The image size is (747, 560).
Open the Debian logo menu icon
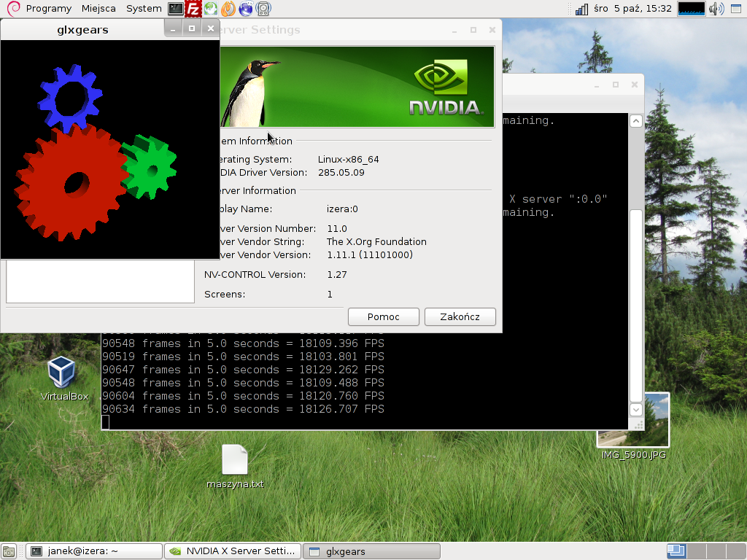(x=13, y=9)
